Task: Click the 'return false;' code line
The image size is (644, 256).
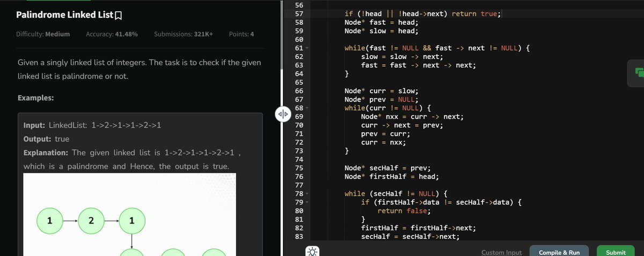Action: click(404, 211)
